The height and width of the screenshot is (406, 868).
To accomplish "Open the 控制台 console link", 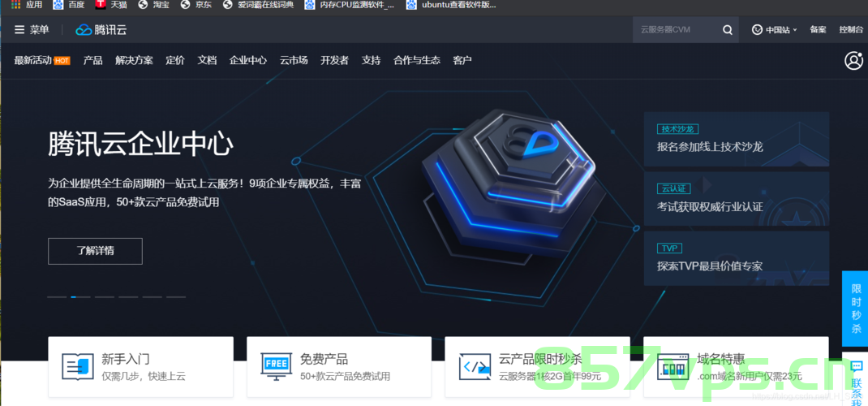I will click(851, 30).
